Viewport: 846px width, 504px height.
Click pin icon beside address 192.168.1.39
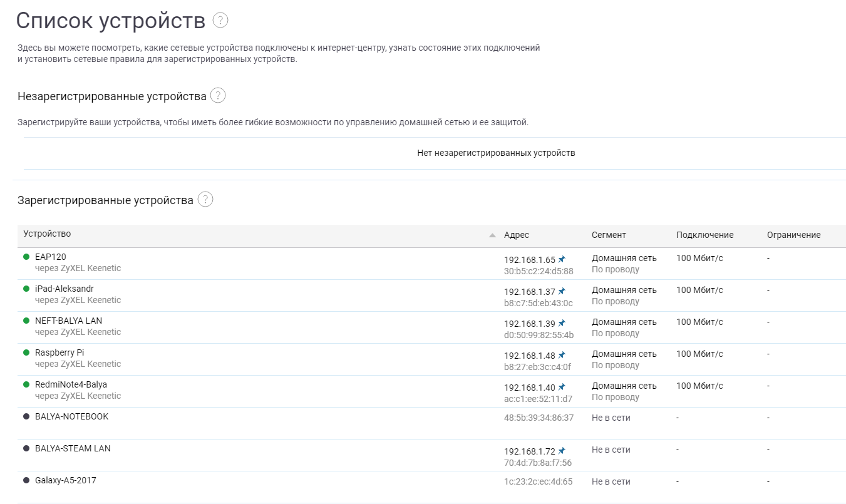pos(562,323)
